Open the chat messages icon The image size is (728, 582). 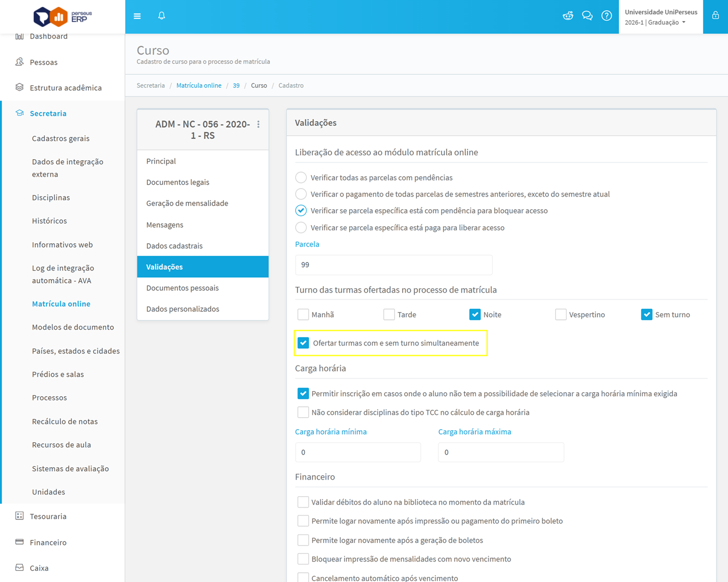coord(587,16)
